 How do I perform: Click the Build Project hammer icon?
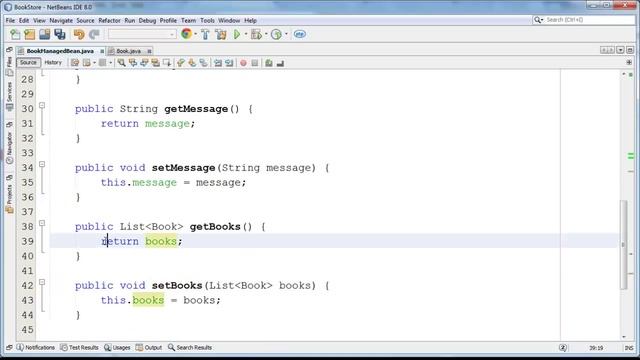coord(205,34)
